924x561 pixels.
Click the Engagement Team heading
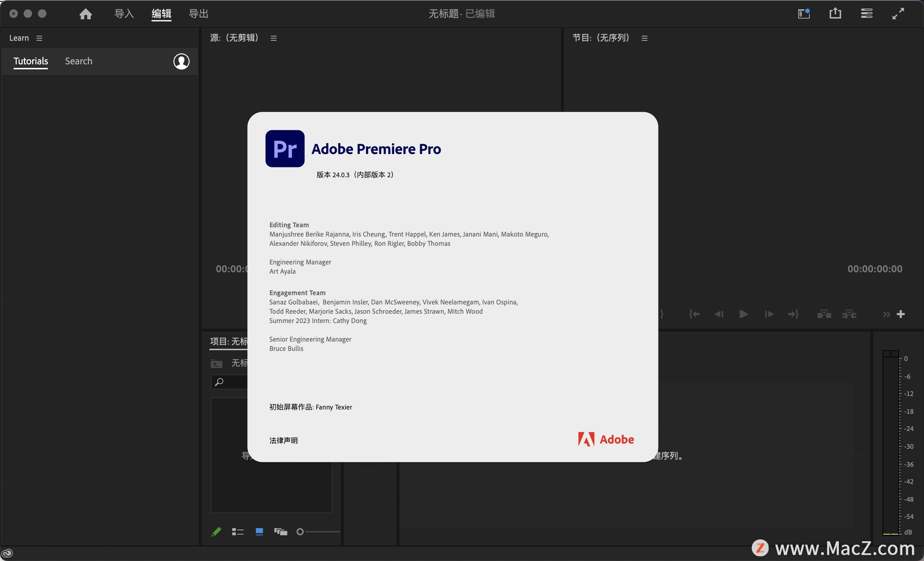[297, 293]
